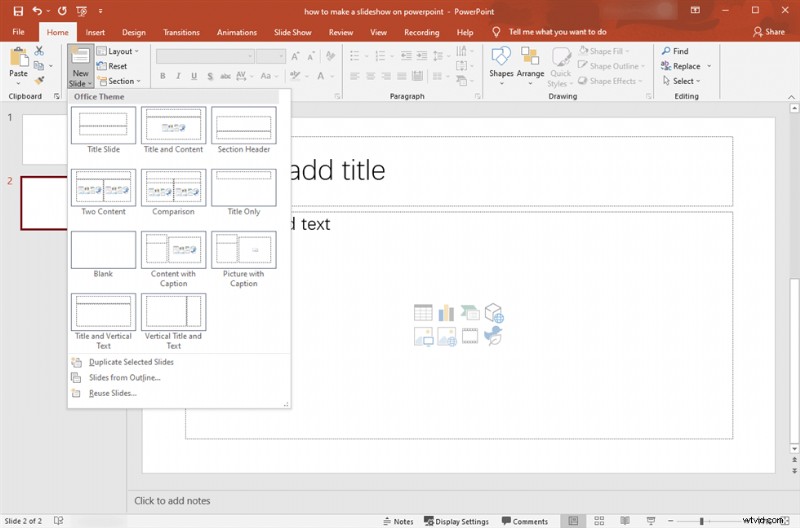Open Clipboard pane dialog launcher
The image size is (800, 528).
(x=57, y=96)
